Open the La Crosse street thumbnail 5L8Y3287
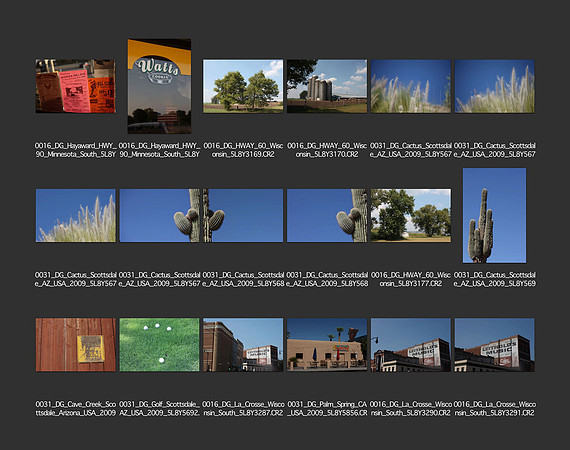The height and width of the screenshot is (450, 570). point(243,345)
